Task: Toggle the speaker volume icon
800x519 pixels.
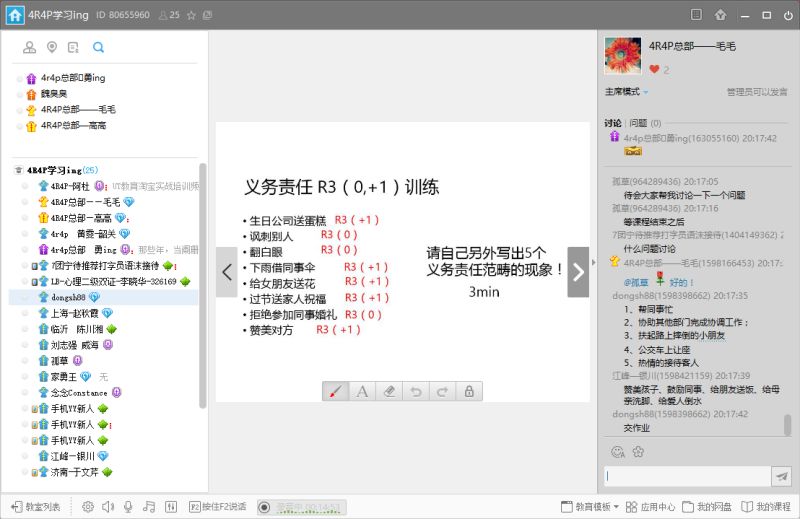Action: click(107, 507)
